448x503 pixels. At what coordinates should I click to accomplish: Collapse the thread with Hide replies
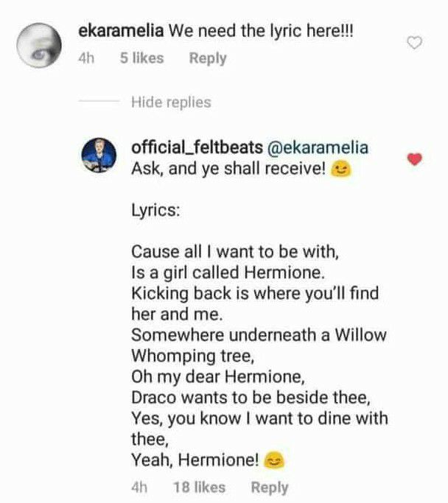pyautogui.click(x=171, y=102)
